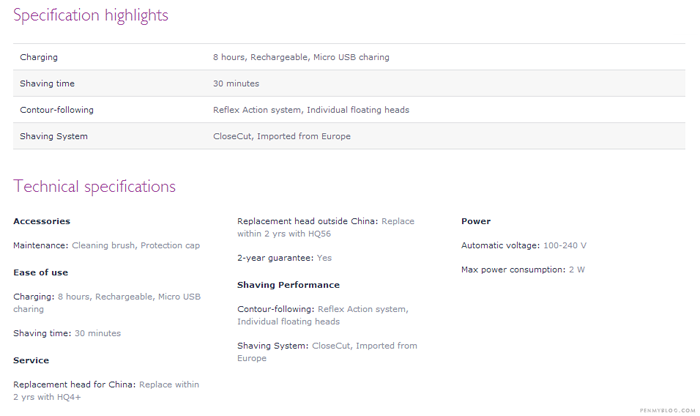This screenshot has height=416, width=700.
Task: Click the Accessories section heading
Action: (42, 221)
